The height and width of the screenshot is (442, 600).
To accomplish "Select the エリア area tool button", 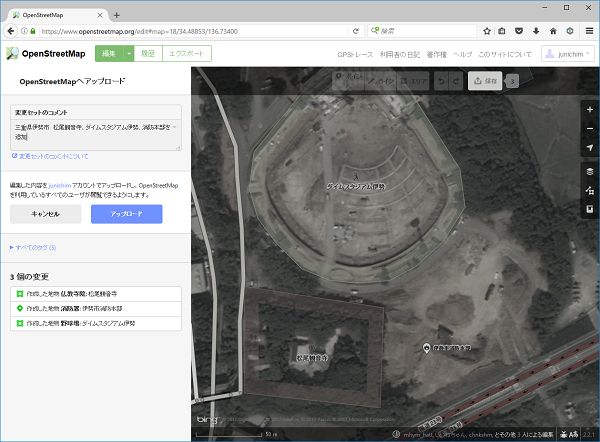I will tap(413, 81).
